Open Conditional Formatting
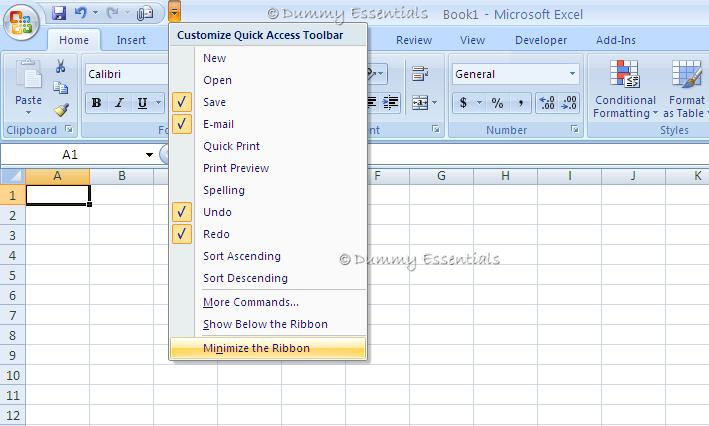Viewport: 709px width, 426px height. 624,90
